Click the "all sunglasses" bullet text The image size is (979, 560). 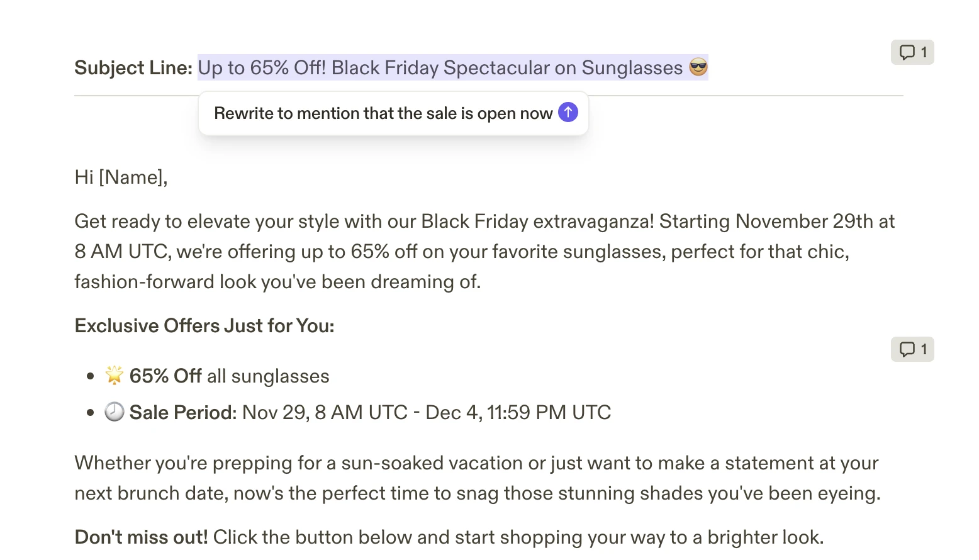(x=268, y=376)
